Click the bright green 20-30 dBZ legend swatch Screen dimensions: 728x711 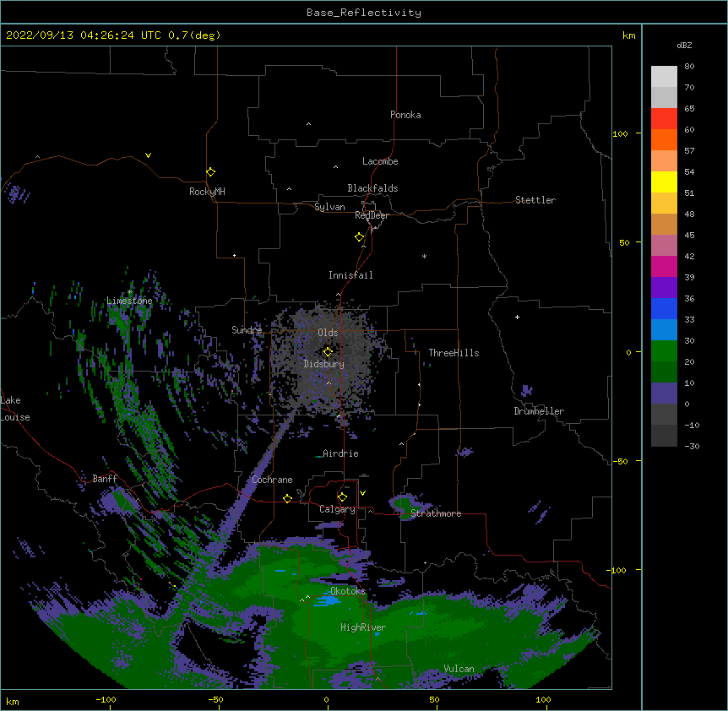pyautogui.click(x=664, y=351)
